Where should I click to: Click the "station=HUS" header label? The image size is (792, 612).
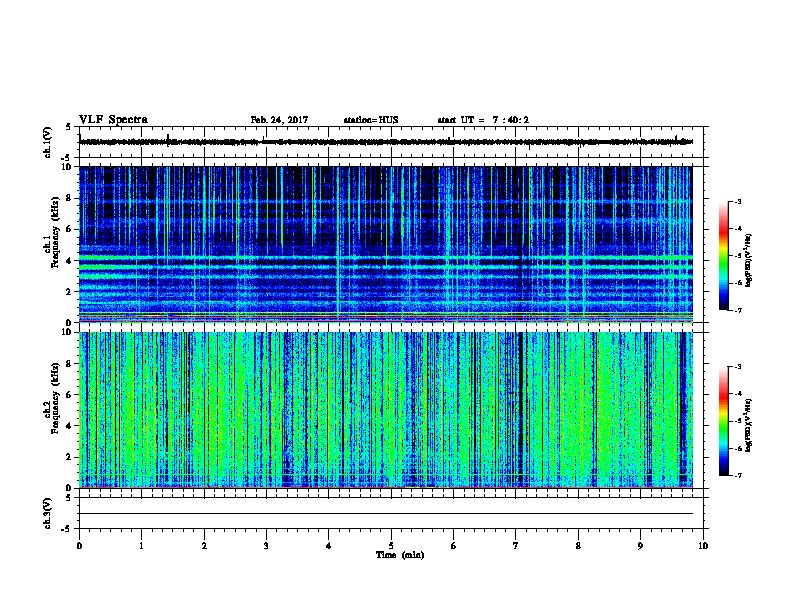371,120
